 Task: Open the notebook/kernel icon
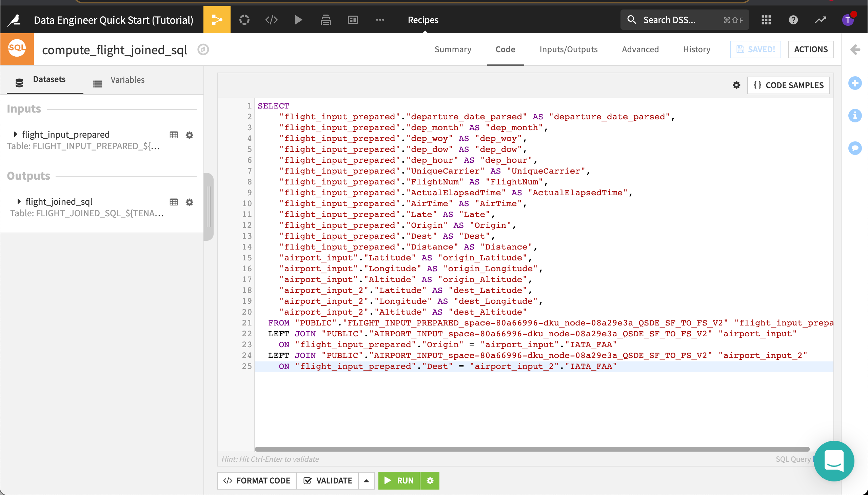[272, 20]
